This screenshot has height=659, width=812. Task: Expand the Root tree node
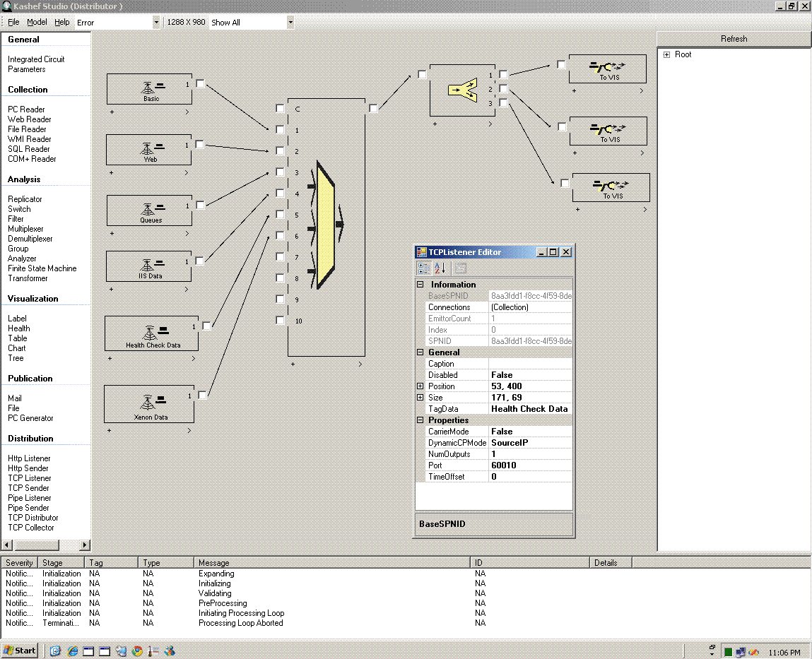point(666,55)
